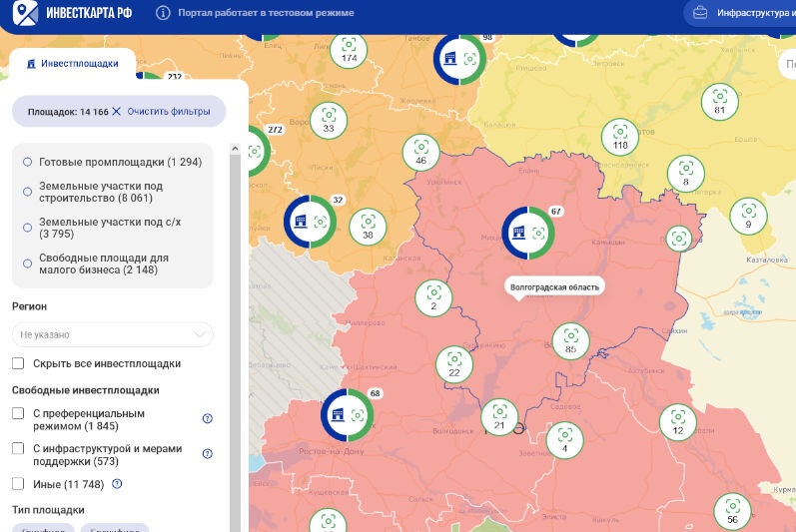Open the Инвестплощадки tab
Viewport: 796px width, 532px height.
pos(73,64)
